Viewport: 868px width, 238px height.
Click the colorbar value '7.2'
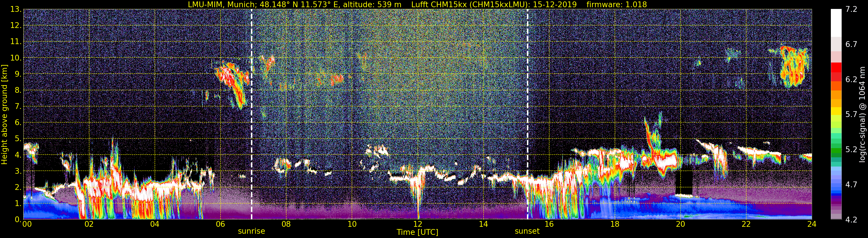pos(851,10)
